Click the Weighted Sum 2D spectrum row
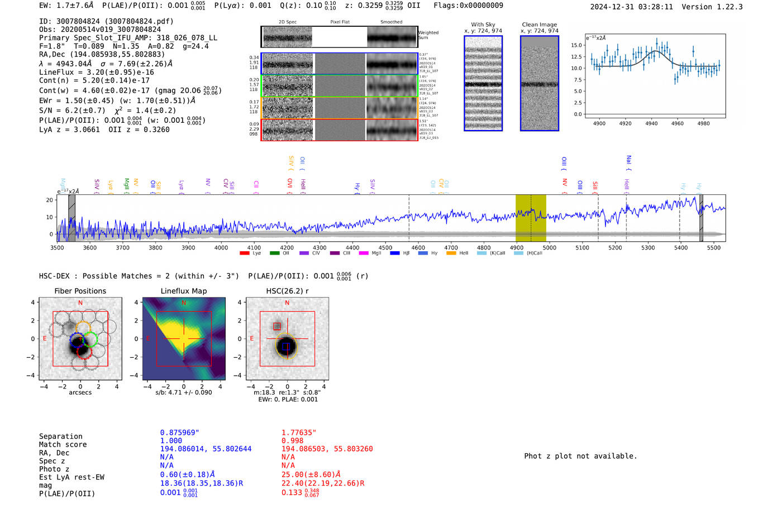The image size is (782, 532). [340, 37]
